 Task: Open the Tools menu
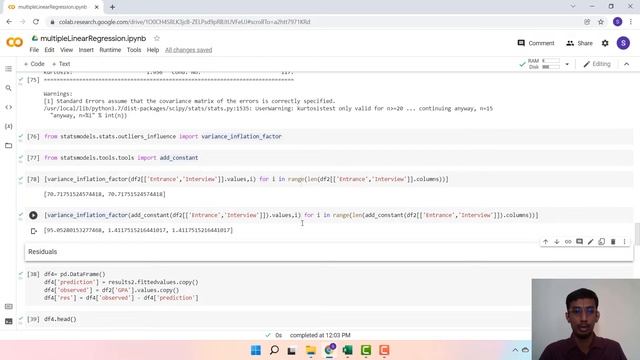click(134, 50)
